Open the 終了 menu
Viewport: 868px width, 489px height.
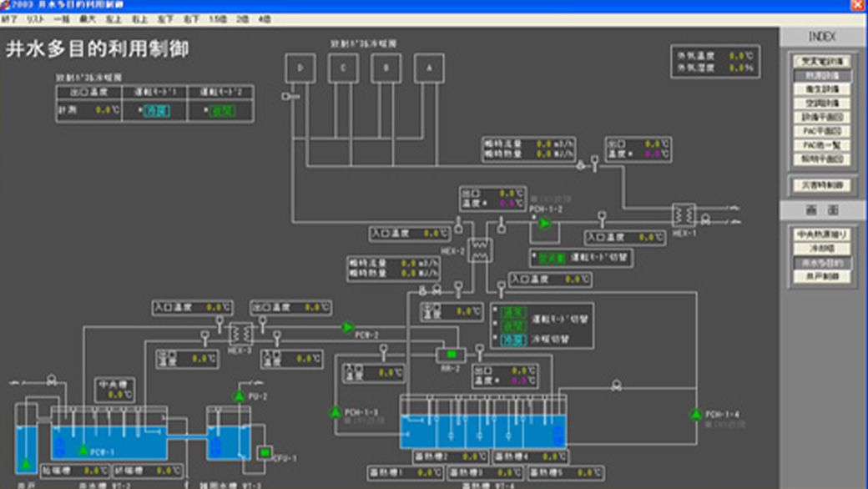(9, 18)
